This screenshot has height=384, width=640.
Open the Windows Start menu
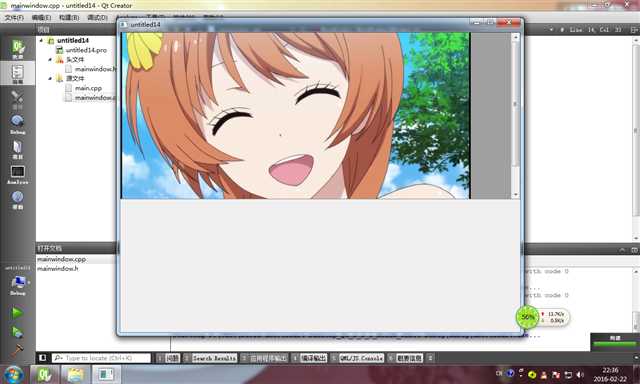coord(13,375)
